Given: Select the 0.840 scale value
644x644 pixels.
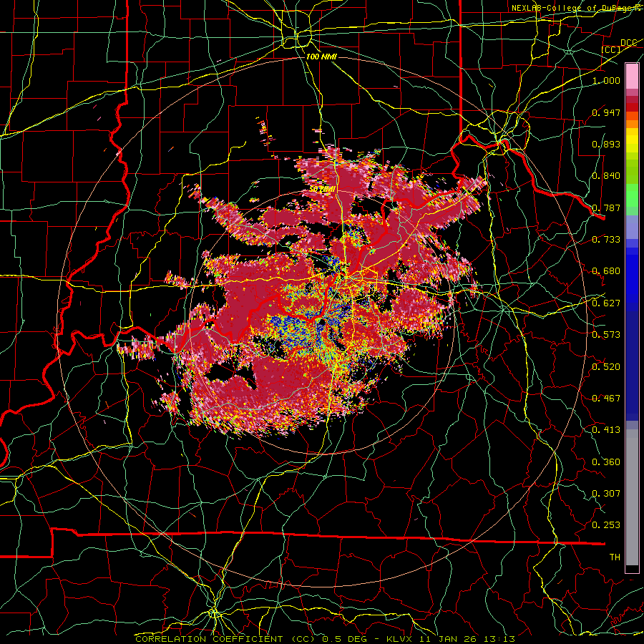Looking at the screenshot, I should click(606, 176).
